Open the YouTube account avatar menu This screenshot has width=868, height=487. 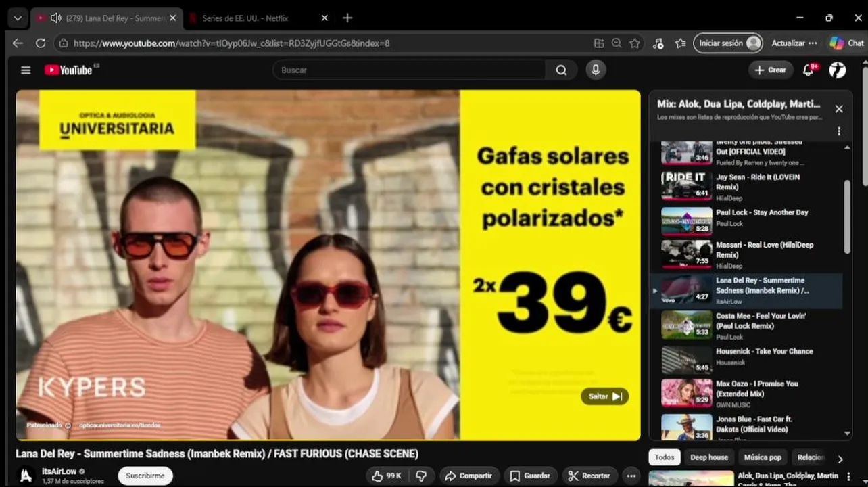[x=837, y=70]
